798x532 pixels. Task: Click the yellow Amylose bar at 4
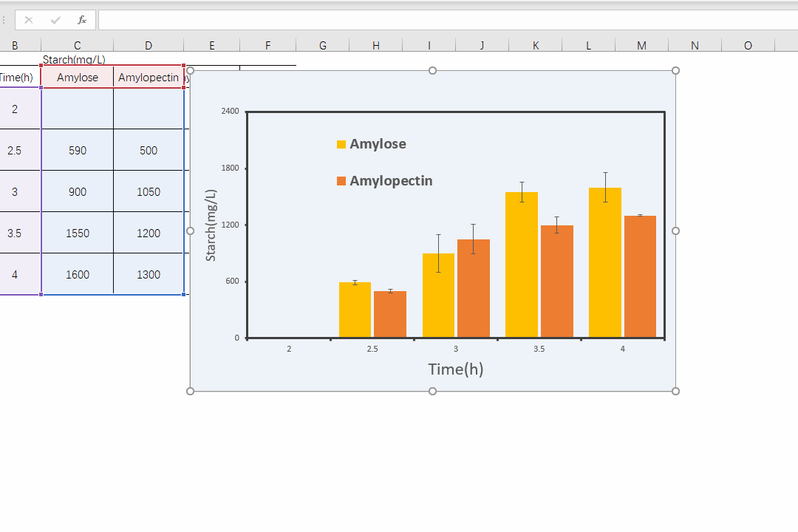[605, 263]
